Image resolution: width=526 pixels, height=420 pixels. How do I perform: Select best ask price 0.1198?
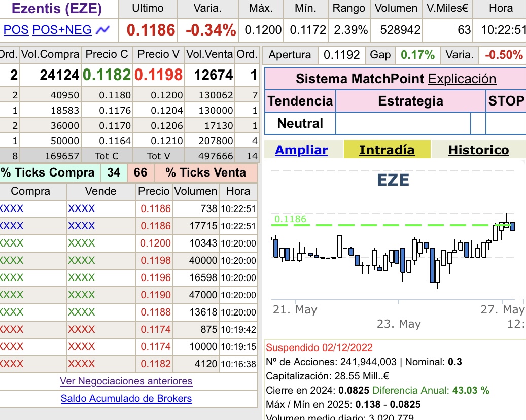click(158, 75)
